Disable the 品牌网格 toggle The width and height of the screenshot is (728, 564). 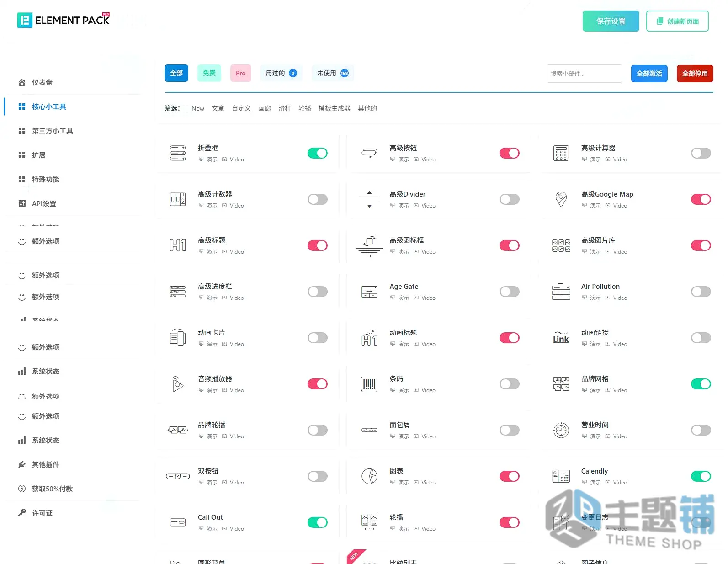click(x=701, y=384)
